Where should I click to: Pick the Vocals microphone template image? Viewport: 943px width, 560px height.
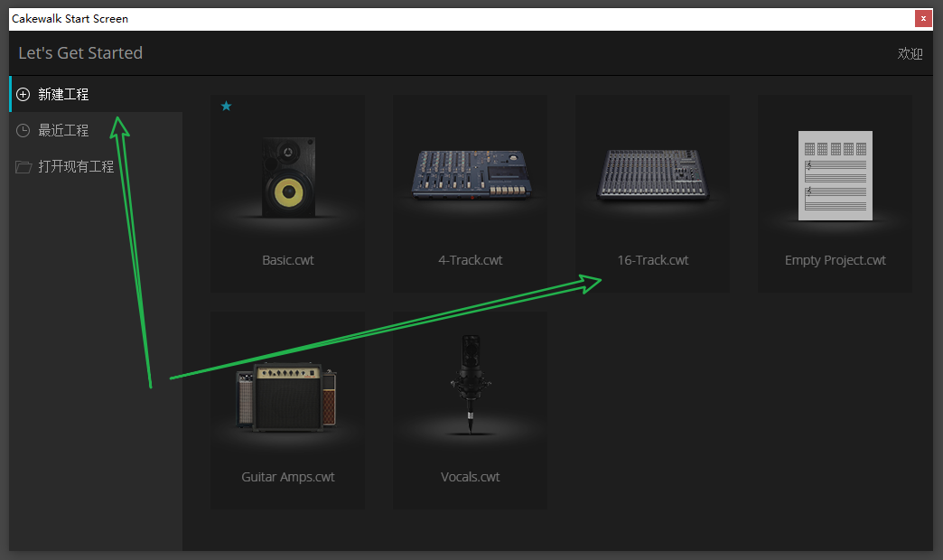click(471, 385)
